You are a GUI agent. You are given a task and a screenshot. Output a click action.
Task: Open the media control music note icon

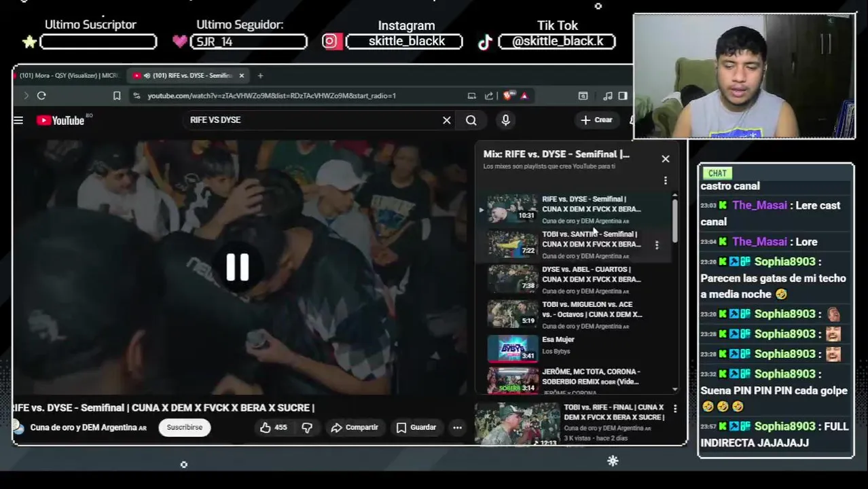point(608,96)
